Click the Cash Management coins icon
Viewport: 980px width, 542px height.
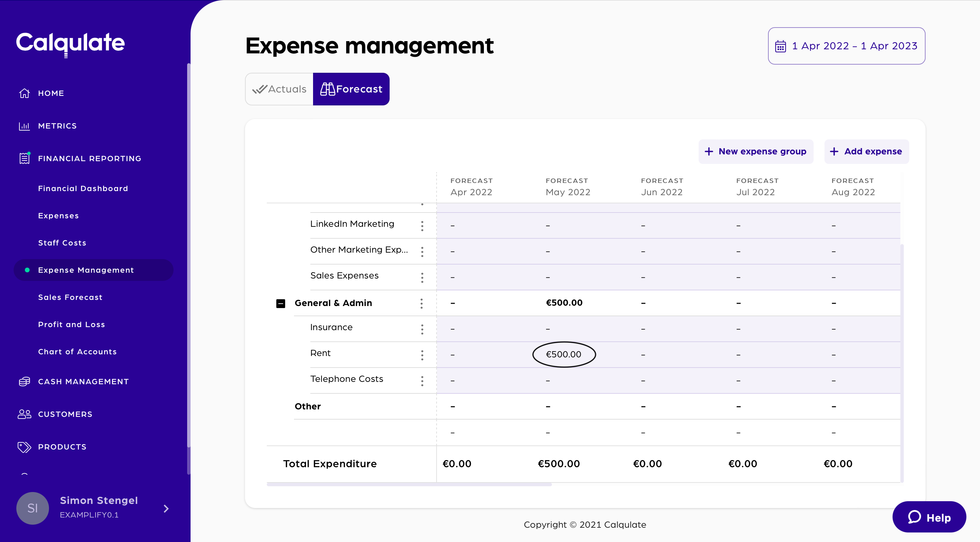pos(24,381)
